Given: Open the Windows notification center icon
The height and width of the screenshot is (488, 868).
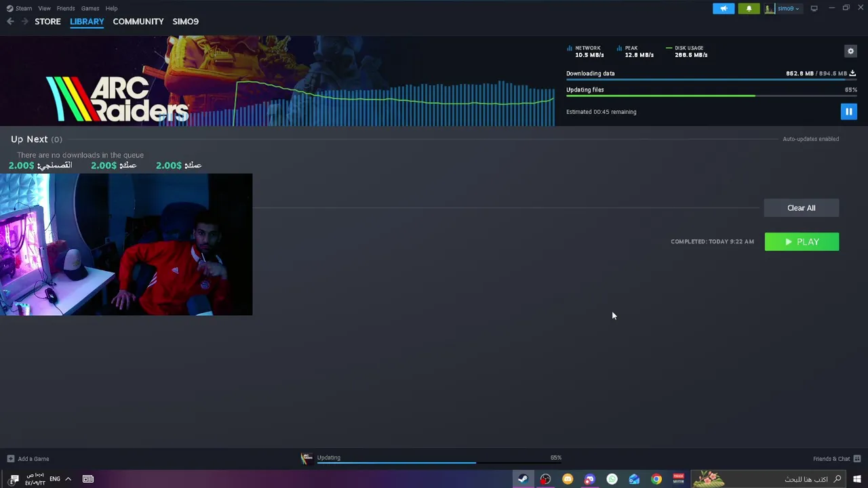Looking at the screenshot, I should (14, 479).
